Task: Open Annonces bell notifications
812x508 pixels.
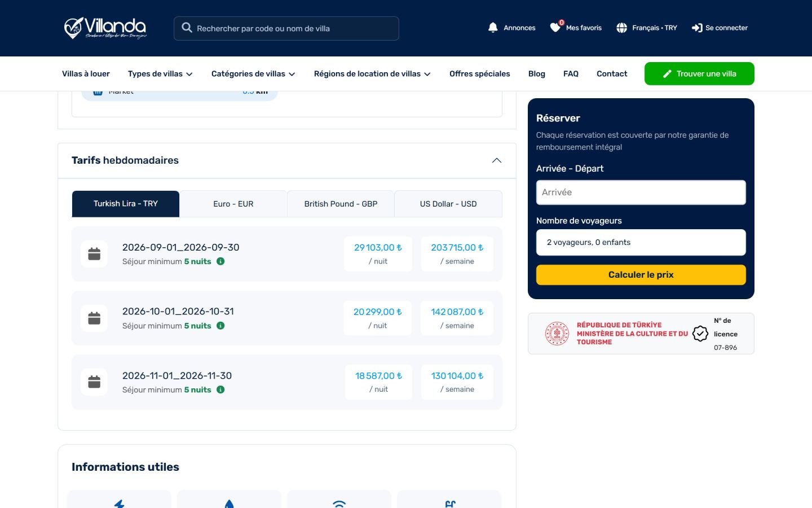Action: (493, 28)
